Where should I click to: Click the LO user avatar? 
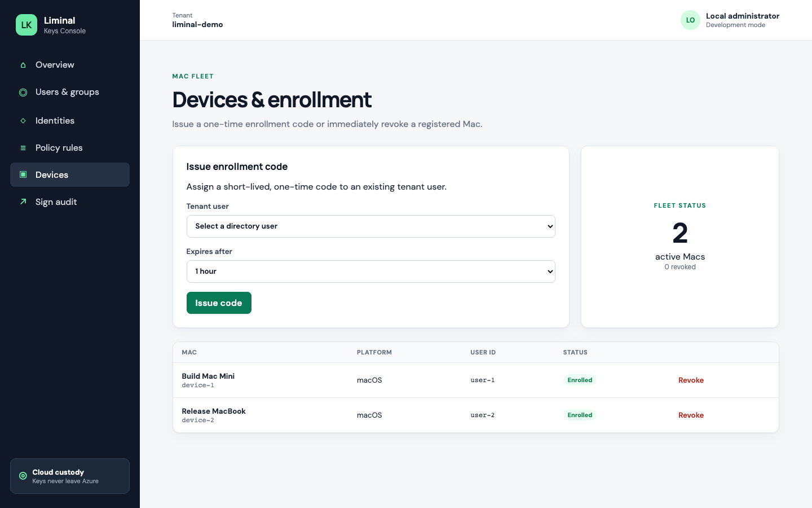[690, 20]
